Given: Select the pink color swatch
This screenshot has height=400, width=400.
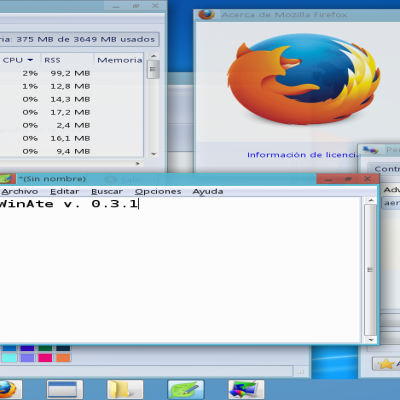Looking at the screenshot, I should click(x=45, y=358).
